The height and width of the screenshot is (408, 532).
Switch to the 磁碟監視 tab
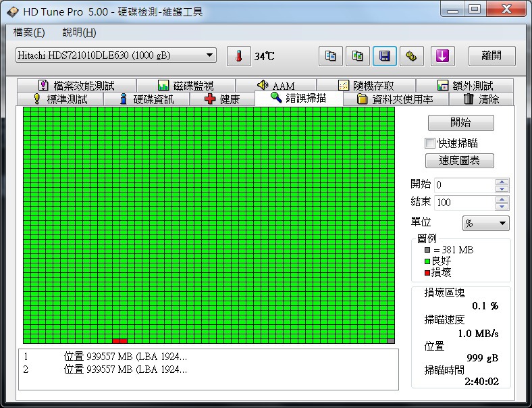coord(186,85)
